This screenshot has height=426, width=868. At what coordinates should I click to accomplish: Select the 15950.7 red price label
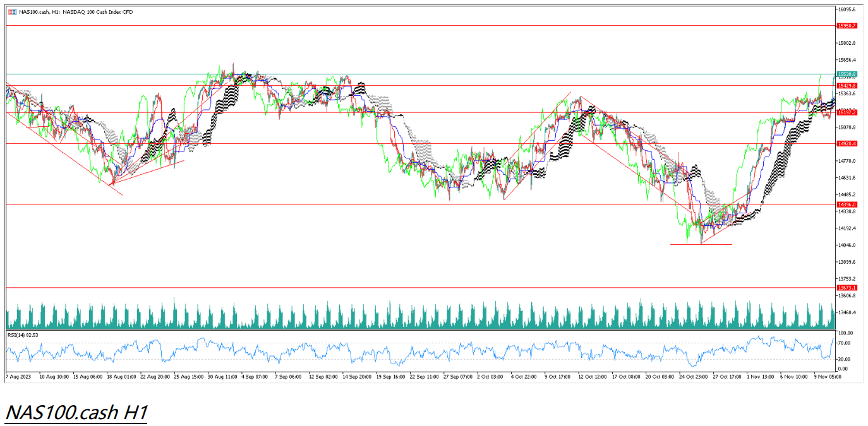pyautogui.click(x=847, y=26)
